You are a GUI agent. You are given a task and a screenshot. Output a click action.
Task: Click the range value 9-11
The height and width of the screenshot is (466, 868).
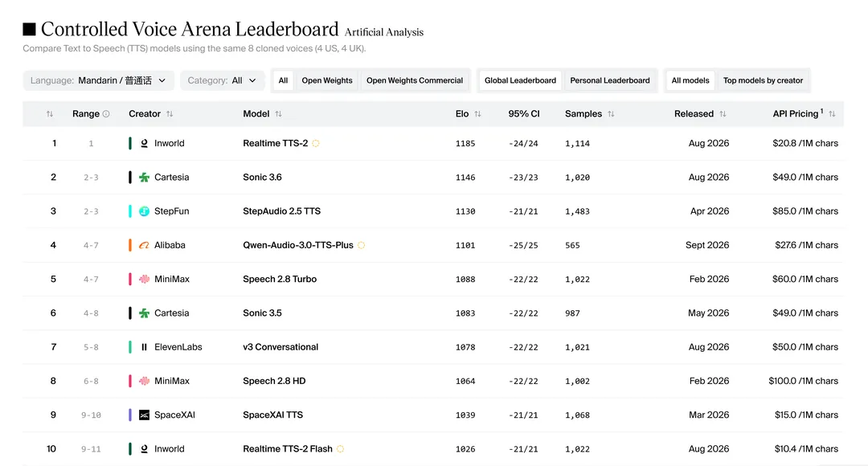pos(91,449)
